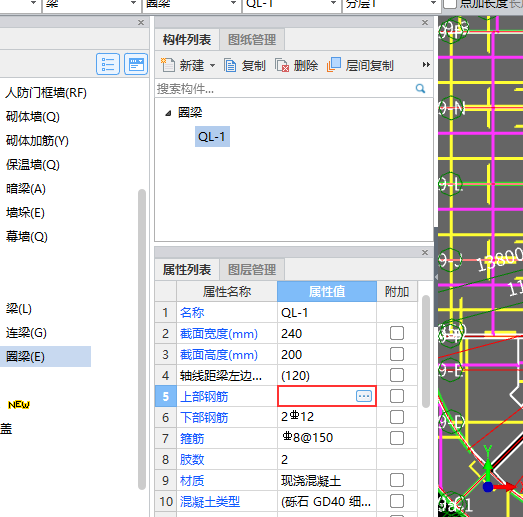This screenshot has width=523, height=517.
Task: Open ellipsis editor for 上部钢筋 value
Action: coord(364,396)
